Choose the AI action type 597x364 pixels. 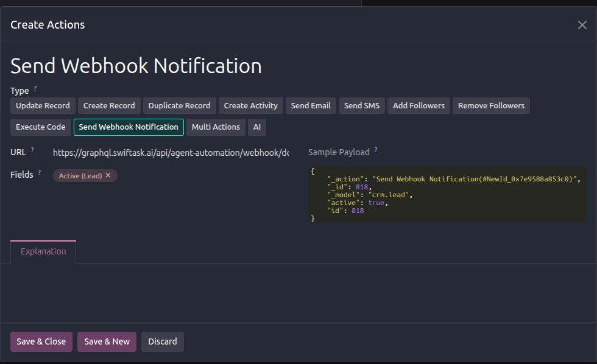pos(257,127)
